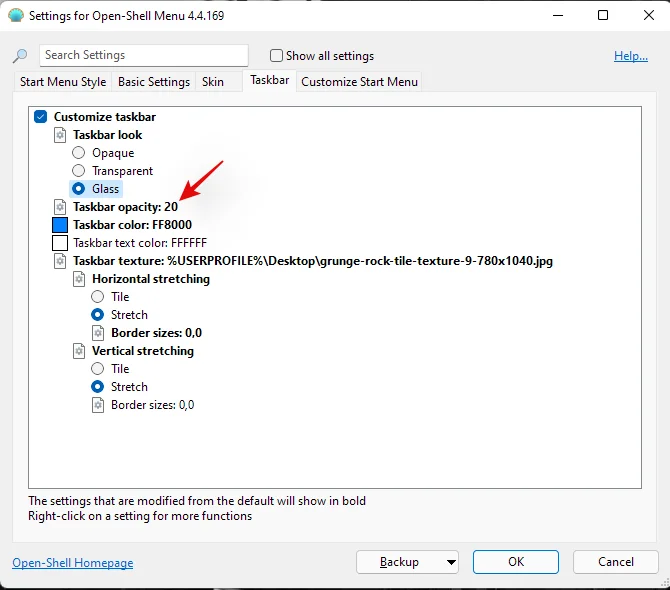Image resolution: width=670 pixels, height=590 pixels.
Task: Select the Taskbar text color: FFFFFF row
Action: point(140,243)
